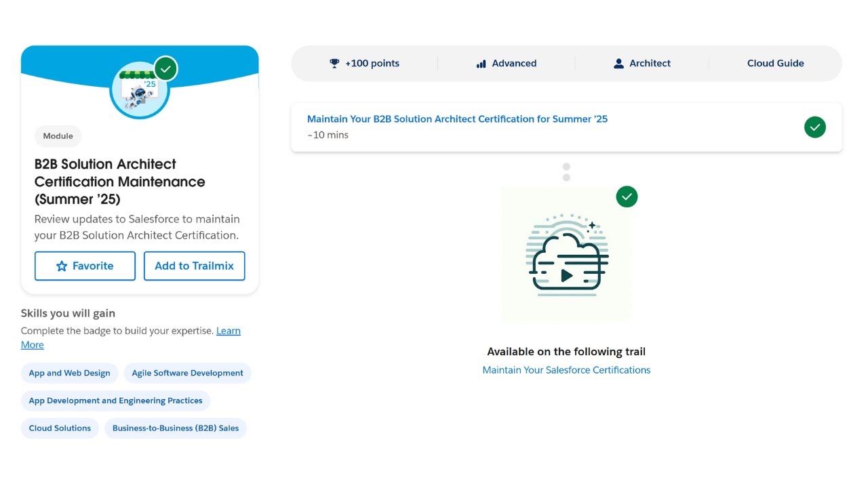Click the star icon in Favorite button
Viewport: 868px width, 488px height.
point(62,266)
